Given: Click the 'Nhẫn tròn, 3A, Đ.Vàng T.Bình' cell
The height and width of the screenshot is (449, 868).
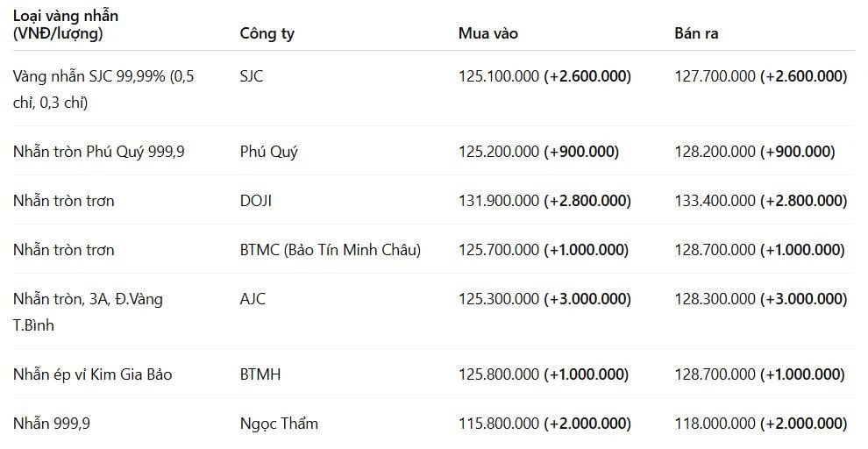Looking at the screenshot, I should [88, 311].
